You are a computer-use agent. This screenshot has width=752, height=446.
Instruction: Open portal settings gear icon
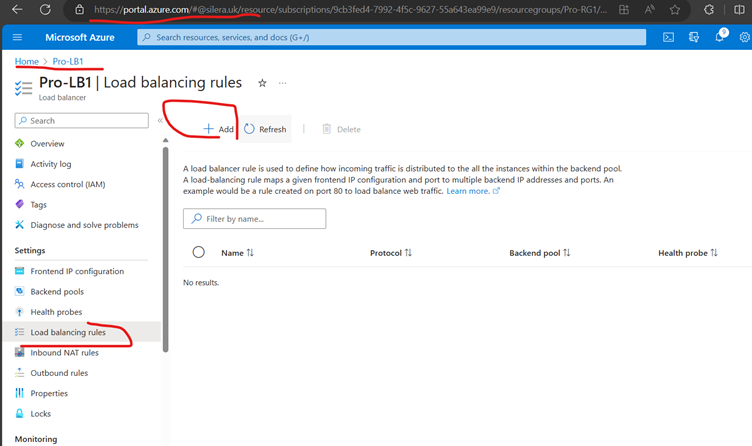tap(744, 37)
